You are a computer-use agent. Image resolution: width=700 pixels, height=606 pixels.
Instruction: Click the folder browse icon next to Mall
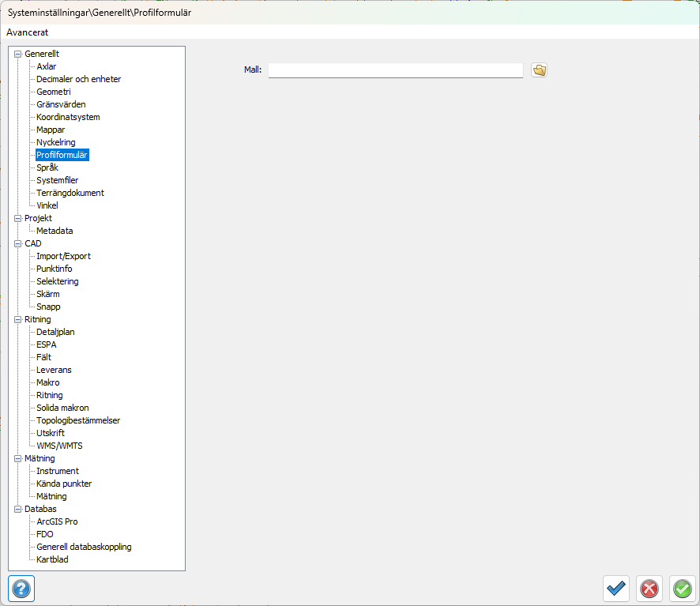[539, 70]
